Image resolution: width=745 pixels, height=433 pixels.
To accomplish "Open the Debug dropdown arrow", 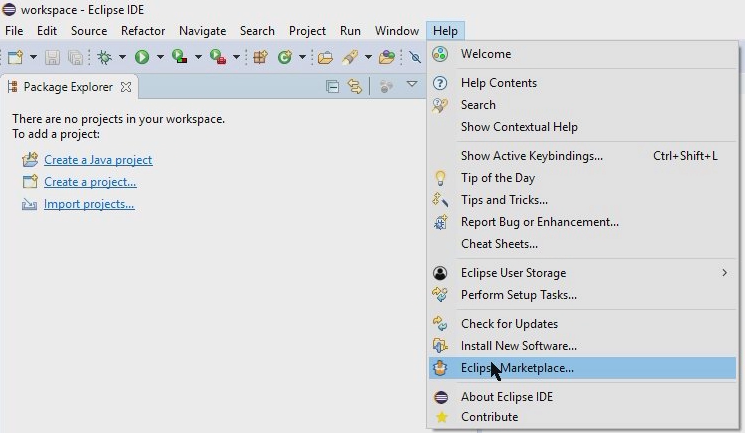I will 122,58.
